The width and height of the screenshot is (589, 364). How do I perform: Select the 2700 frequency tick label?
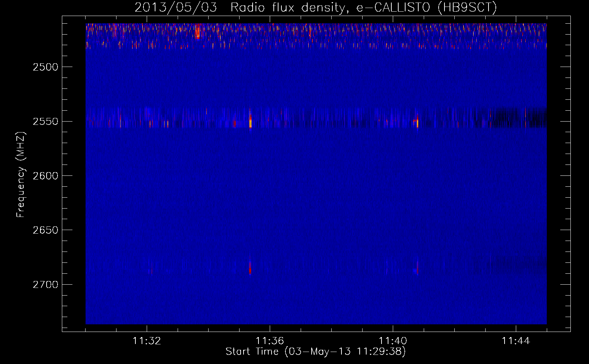tap(45, 284)
